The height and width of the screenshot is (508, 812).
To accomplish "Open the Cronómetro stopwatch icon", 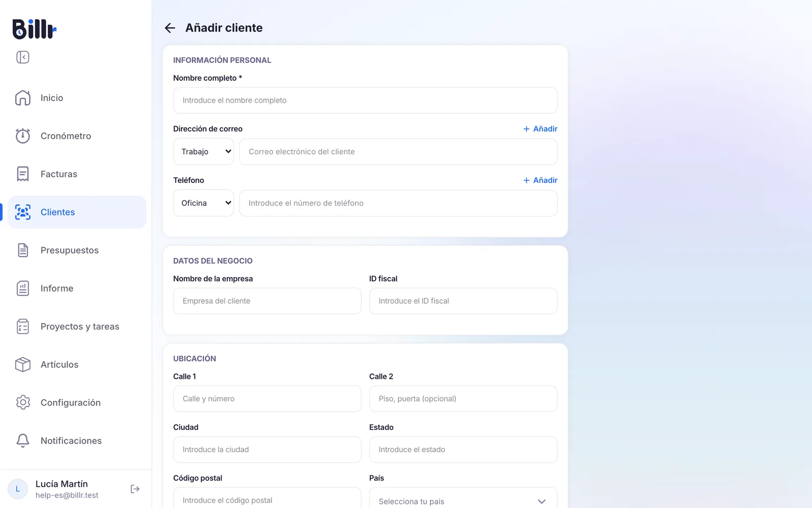I will pyautogui.click(x=23, y=136).
